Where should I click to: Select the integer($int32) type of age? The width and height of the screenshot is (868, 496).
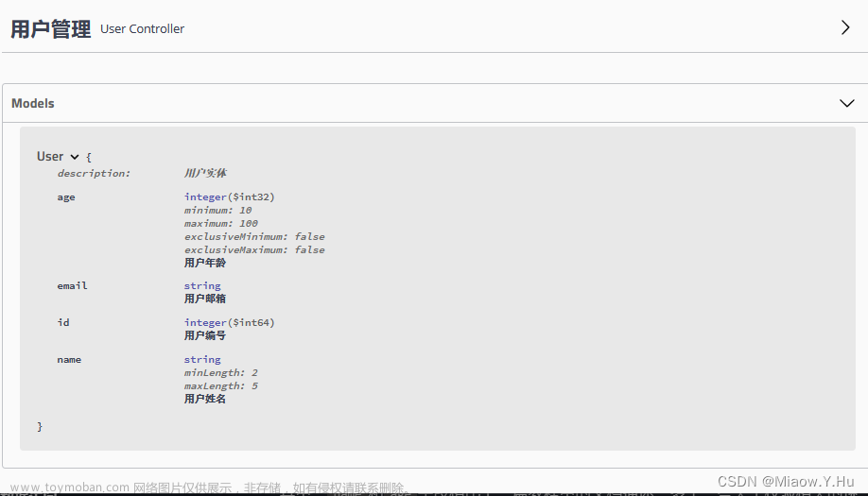(x=229, y=197)
